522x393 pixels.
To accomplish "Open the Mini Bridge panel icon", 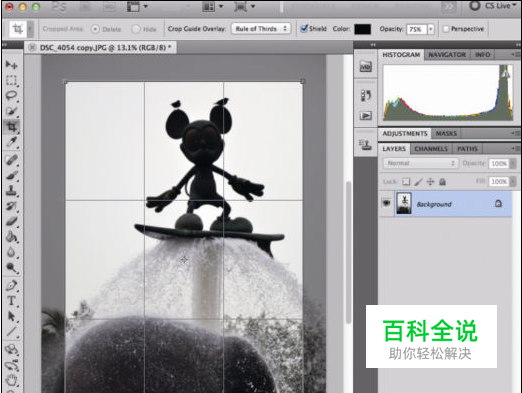I will tap(365, 67).
